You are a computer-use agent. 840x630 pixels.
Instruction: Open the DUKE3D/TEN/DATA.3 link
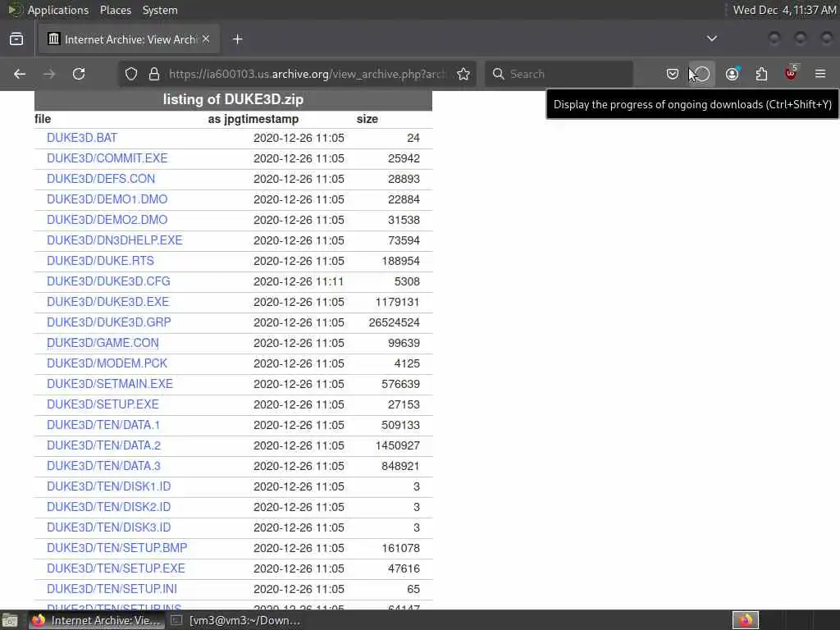tap(104, 466)
